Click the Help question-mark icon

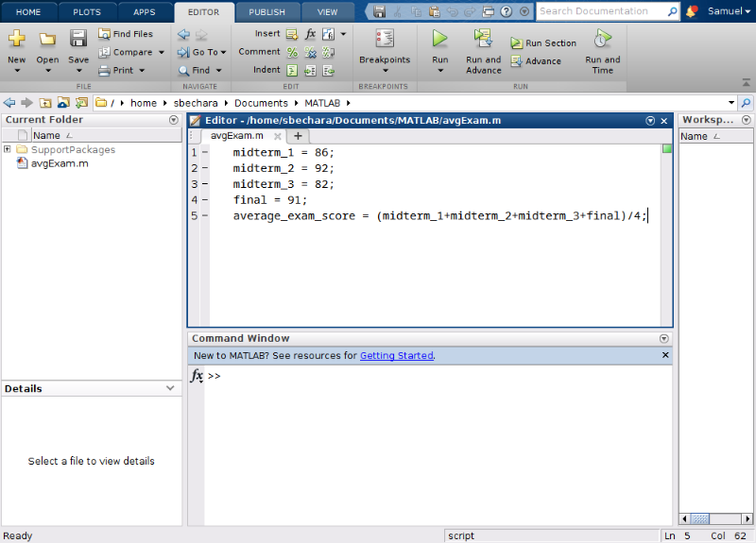[507, 11]
